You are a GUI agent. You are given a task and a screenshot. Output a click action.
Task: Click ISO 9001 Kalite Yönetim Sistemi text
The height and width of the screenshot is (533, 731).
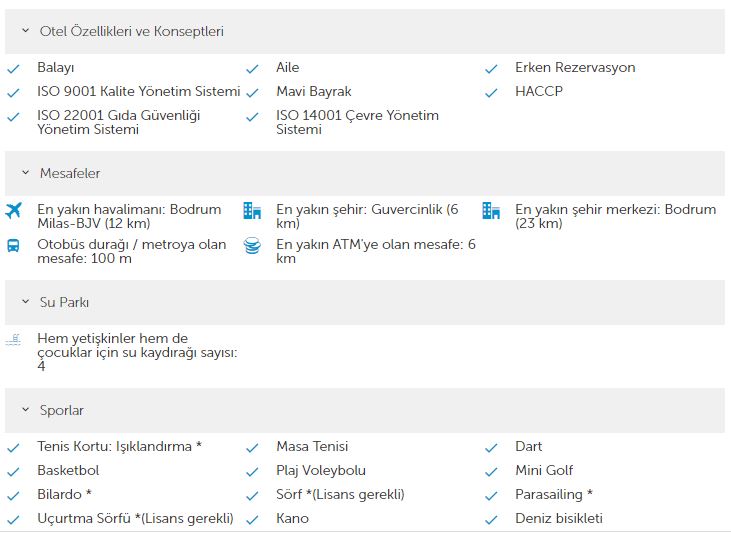pos(139,91)
